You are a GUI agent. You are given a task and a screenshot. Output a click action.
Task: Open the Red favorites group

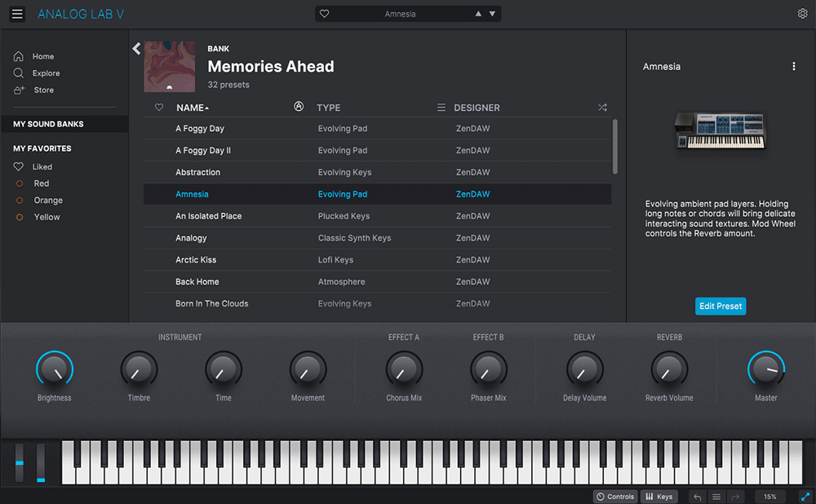[33, 183]
